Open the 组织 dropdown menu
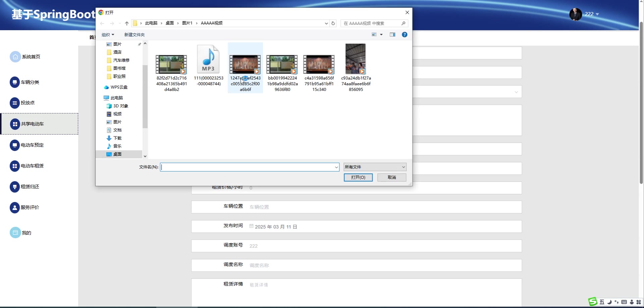 click(x=108, y=35)
